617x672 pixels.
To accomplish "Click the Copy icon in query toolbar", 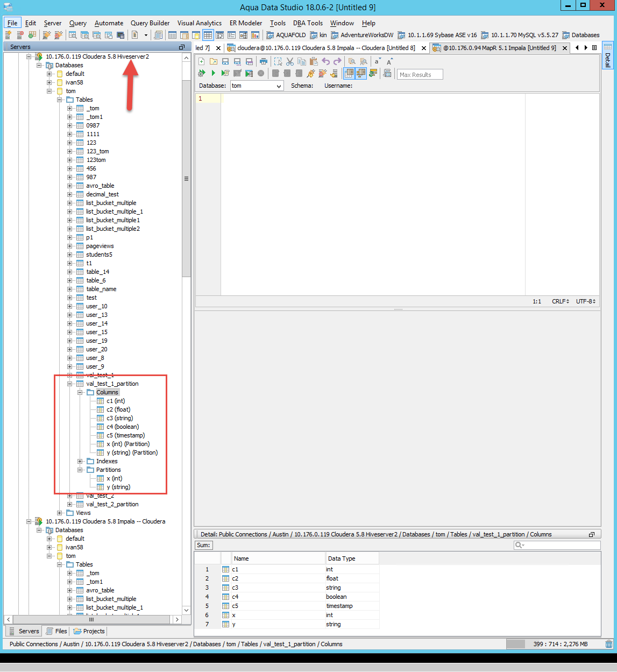I will click(302, 61).
